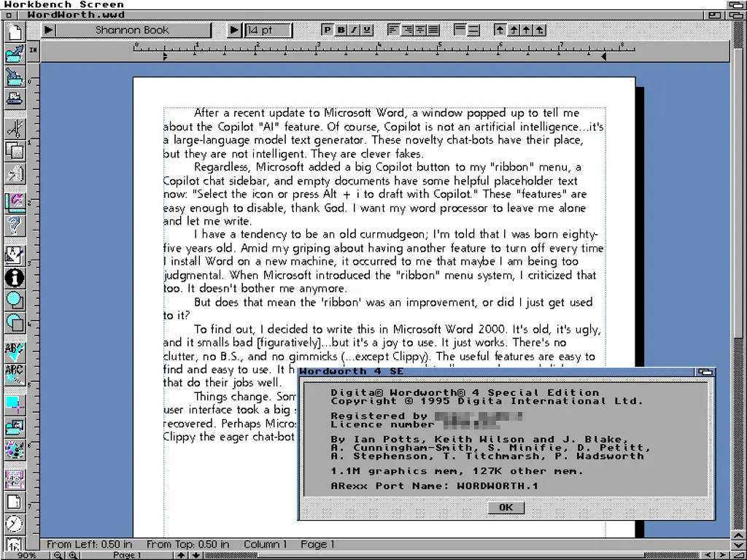
Task: Select the Cut scissors tool
Action: (x=14, y=129)
